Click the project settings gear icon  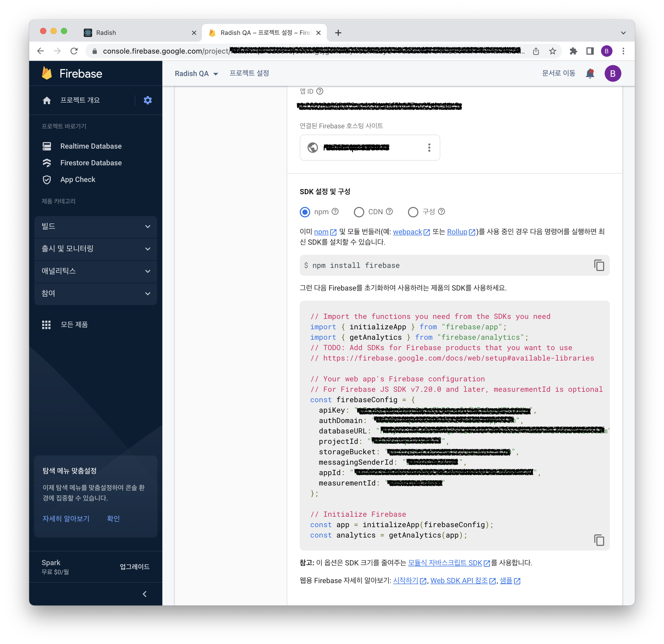tap(148, 100)
